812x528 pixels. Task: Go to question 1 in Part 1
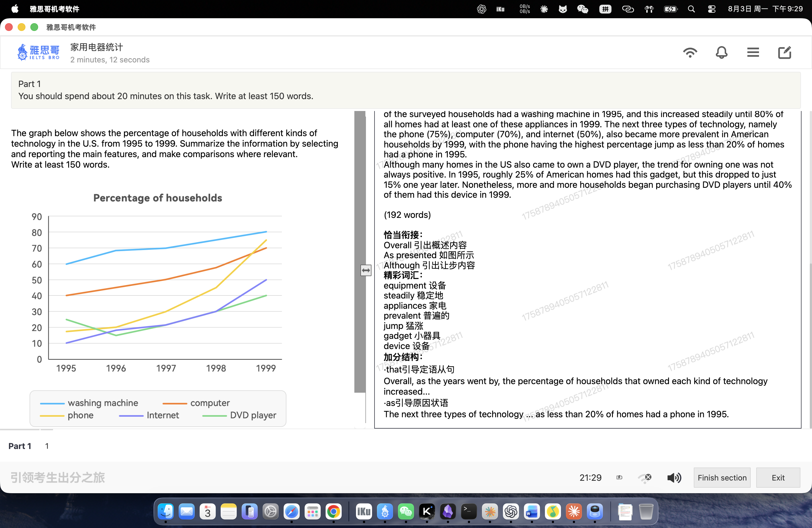pos(47,446)
